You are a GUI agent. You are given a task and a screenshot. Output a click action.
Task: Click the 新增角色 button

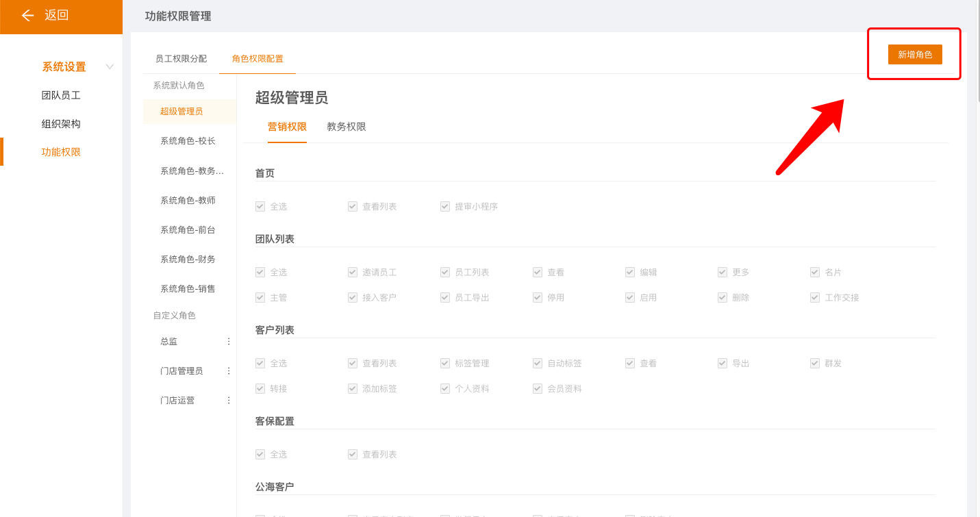[915, 55]
